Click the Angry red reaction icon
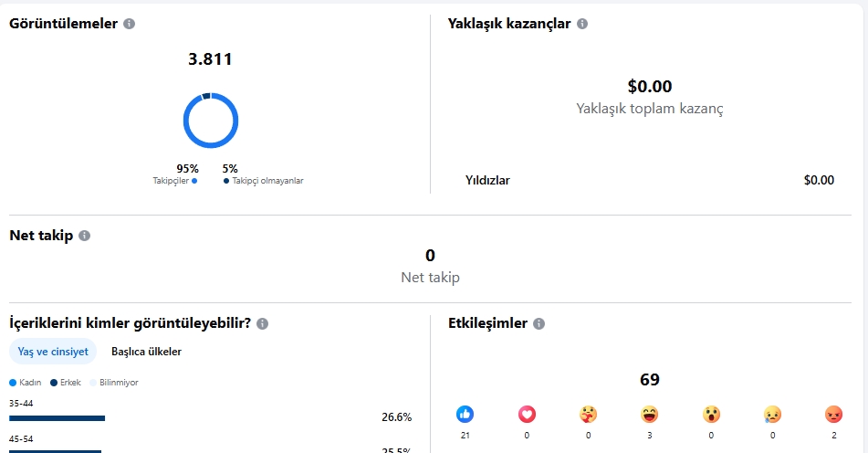This screenshot has height=453, width=868. coord(833,414)
